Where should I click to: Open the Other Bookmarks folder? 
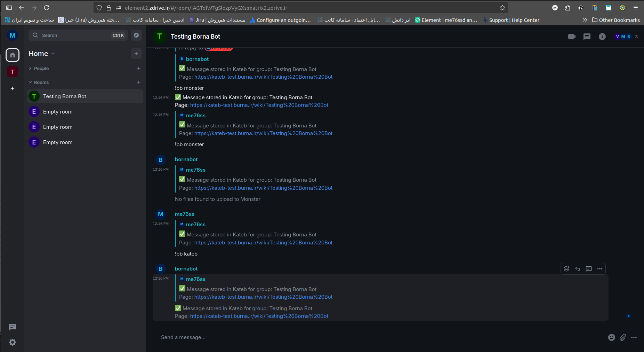[x=616, y=20]
